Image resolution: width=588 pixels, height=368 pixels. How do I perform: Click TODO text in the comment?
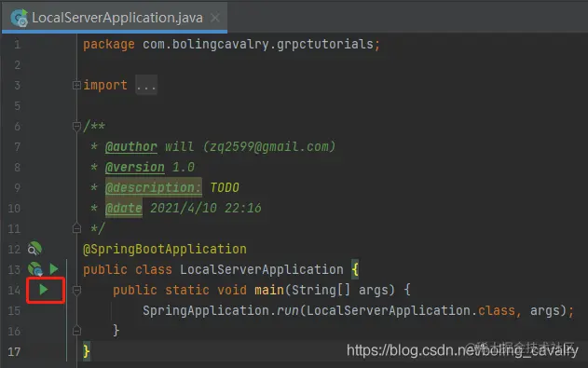(225, 187)
